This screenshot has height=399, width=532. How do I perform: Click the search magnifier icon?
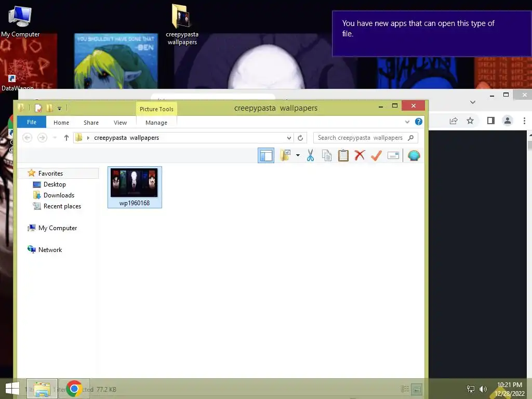pyautogui.click(x=411, y=138)
